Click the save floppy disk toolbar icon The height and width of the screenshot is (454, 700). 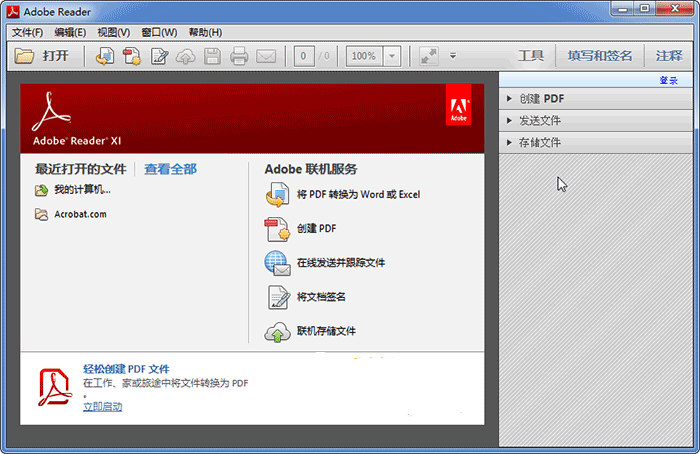(212, 57)
